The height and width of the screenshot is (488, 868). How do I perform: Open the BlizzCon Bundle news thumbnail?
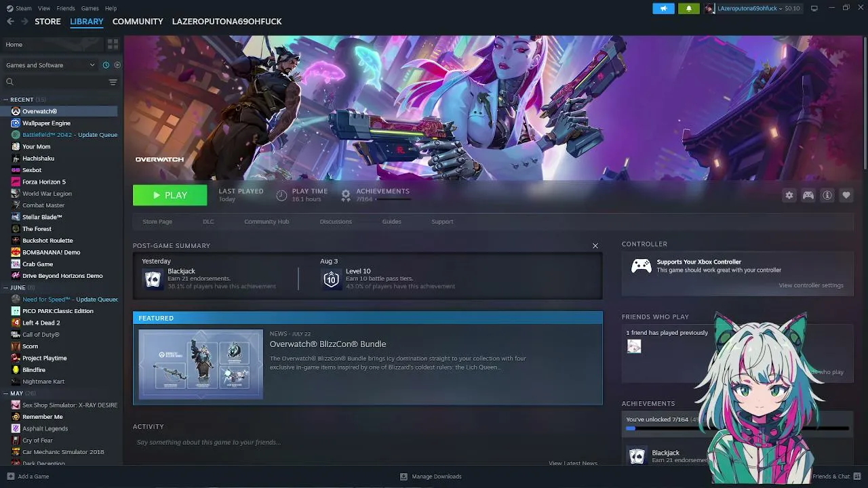(x=201, y=365)
